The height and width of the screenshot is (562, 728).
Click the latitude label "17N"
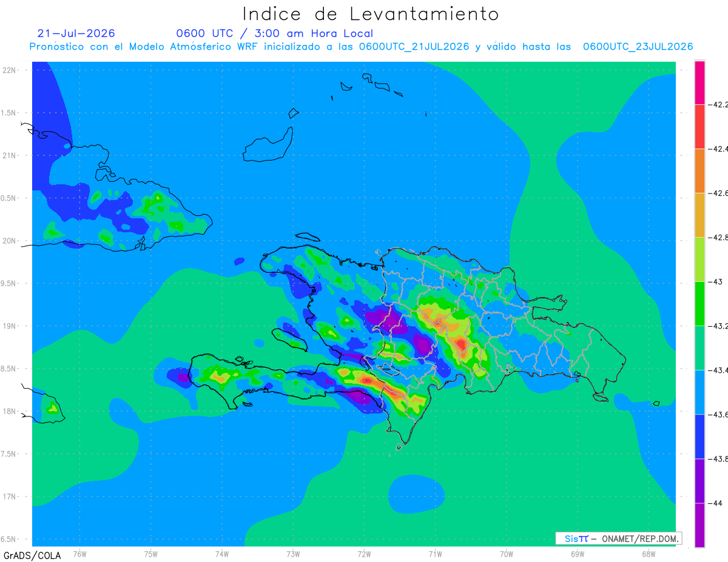(x=9, y=497)
